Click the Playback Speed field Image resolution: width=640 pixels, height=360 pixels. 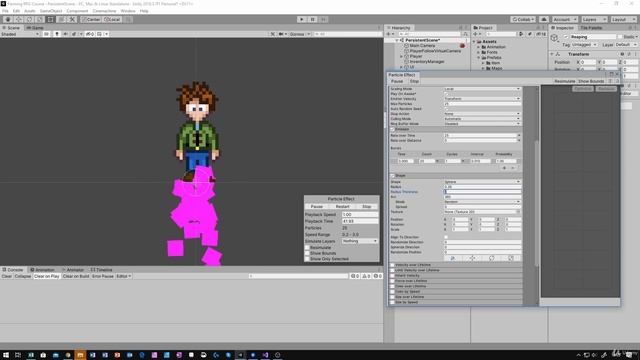click(x=360, y=214)
